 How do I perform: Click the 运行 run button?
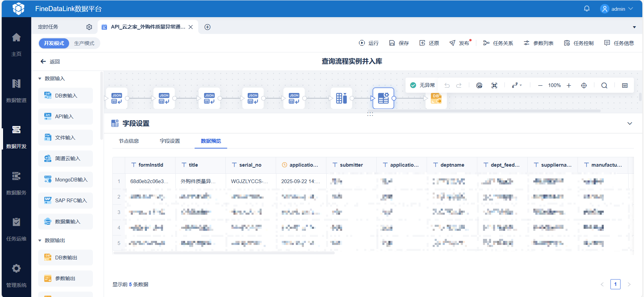coord(369,43)
